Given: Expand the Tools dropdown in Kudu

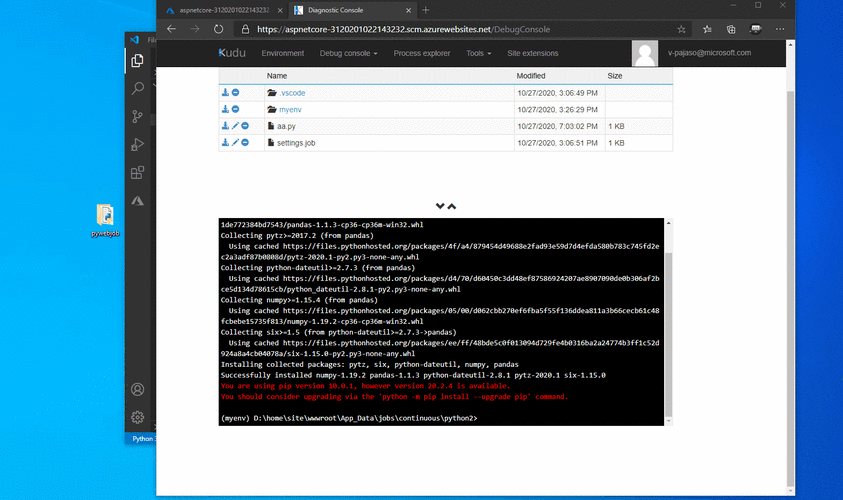Looking at the screenshot, I should 478,53.
